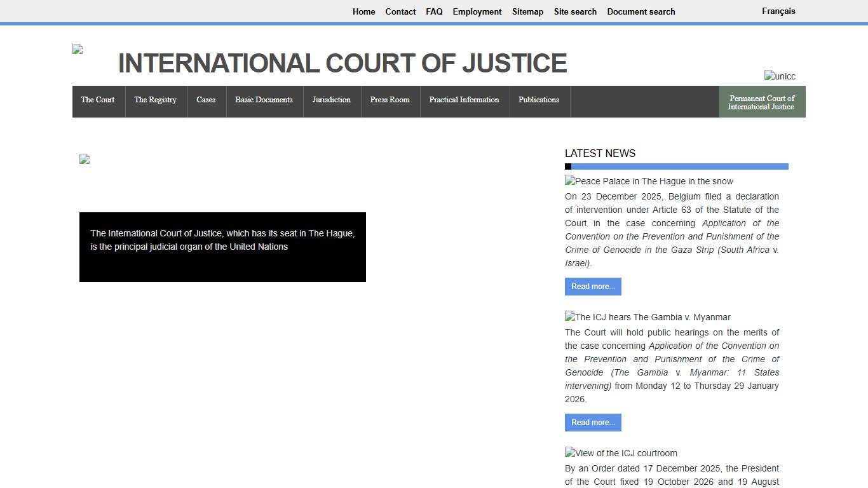The image size is (868, 488).
Task: Open the Contact page
Action: click(400, 11)
